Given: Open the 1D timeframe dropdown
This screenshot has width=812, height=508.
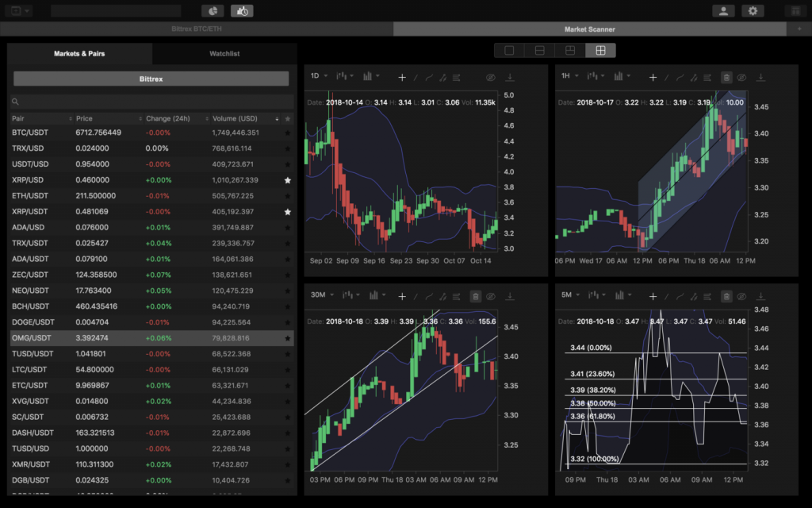Looking at the screenshot, I should click(x=316, y=76).
